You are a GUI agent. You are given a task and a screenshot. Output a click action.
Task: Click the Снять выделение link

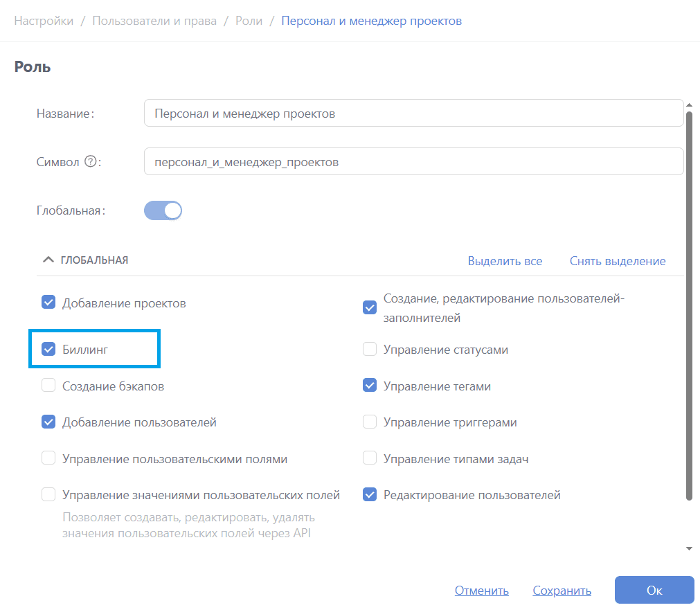[617, 261]
